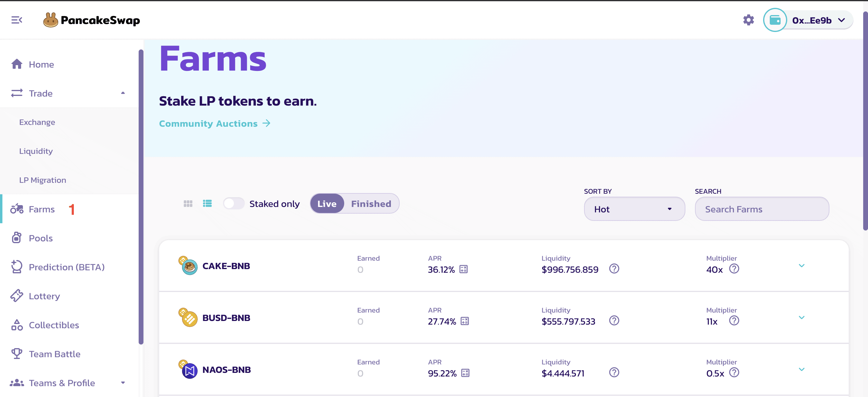868x397 pixels.
Task: Show liquidity help for BUSD-BNB
Action: [614, 320]
